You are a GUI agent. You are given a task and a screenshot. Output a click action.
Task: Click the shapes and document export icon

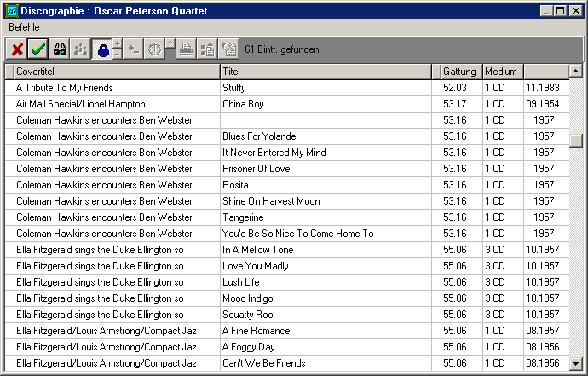coord(207,49)
